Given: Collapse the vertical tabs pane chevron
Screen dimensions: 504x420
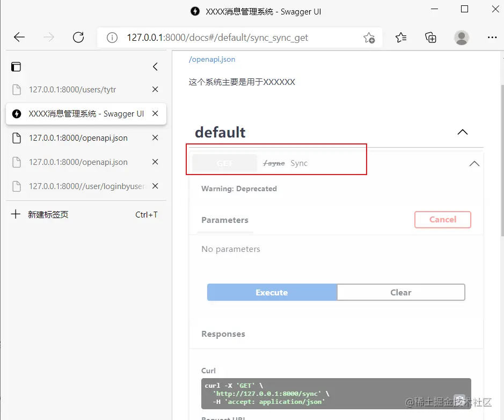Looking at the screenshot, I should point(155,67).
